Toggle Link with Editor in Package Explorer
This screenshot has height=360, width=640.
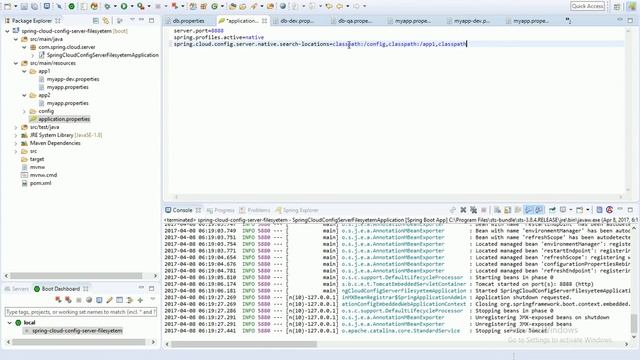(x=106, y=20)
